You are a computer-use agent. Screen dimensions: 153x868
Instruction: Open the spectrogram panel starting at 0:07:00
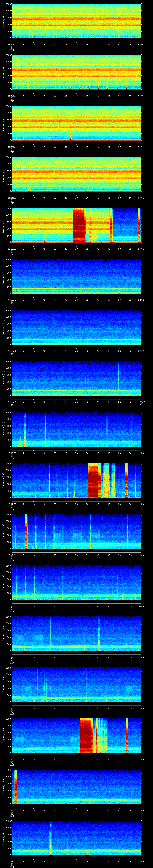click(x=76, y=787)
